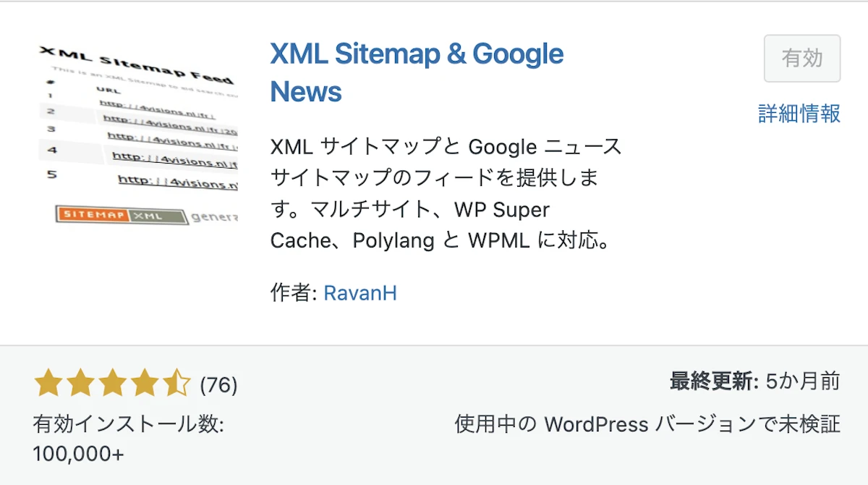Viewport: 868px width, 485px height.
Task: Click the plugin description starting XML サイトマップと
Action: [446, 193]
